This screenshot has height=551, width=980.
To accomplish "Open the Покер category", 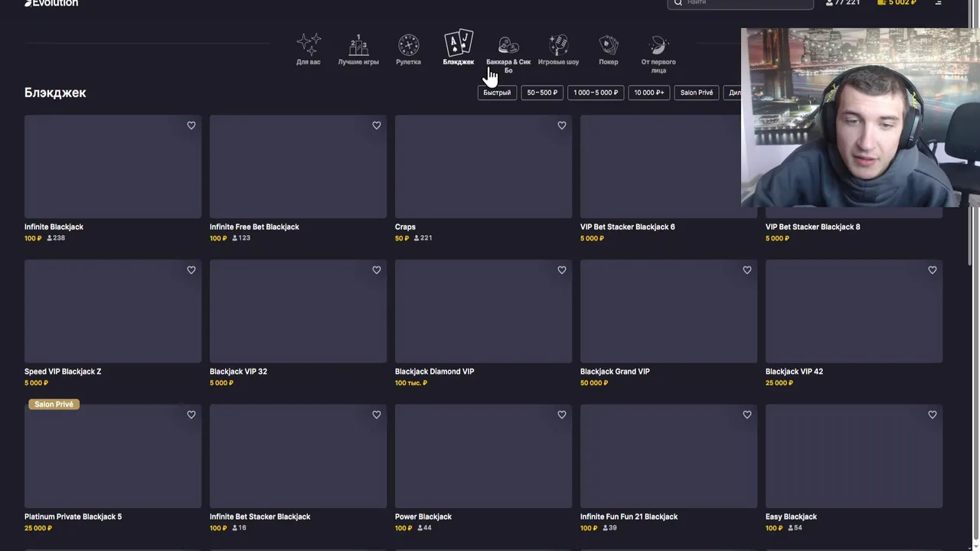I will 609,50.
